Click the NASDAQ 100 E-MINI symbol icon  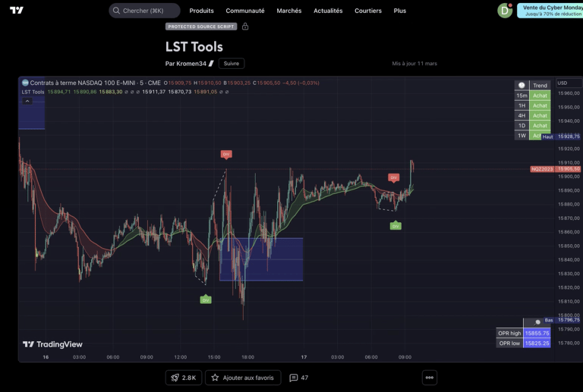coord(25,83)
